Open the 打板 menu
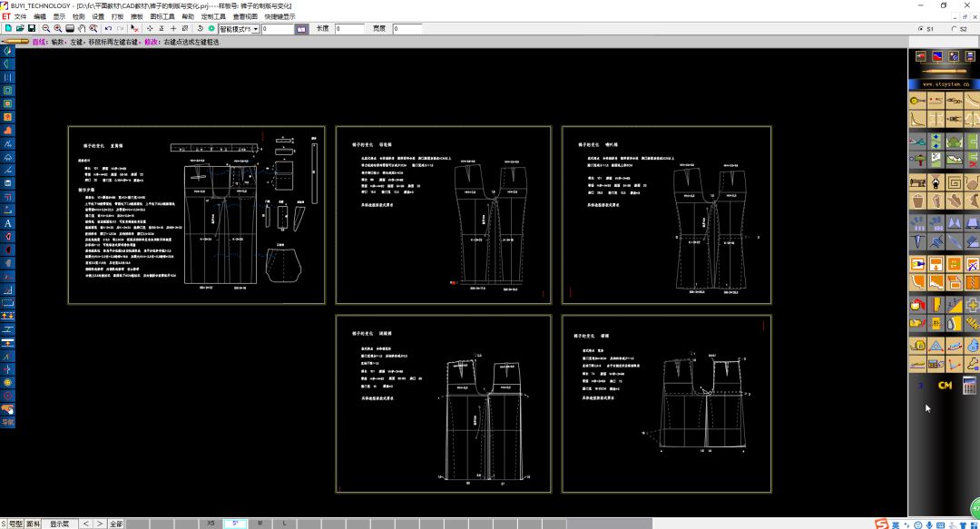Screen dimensions: 980x529 coord(117,16)
